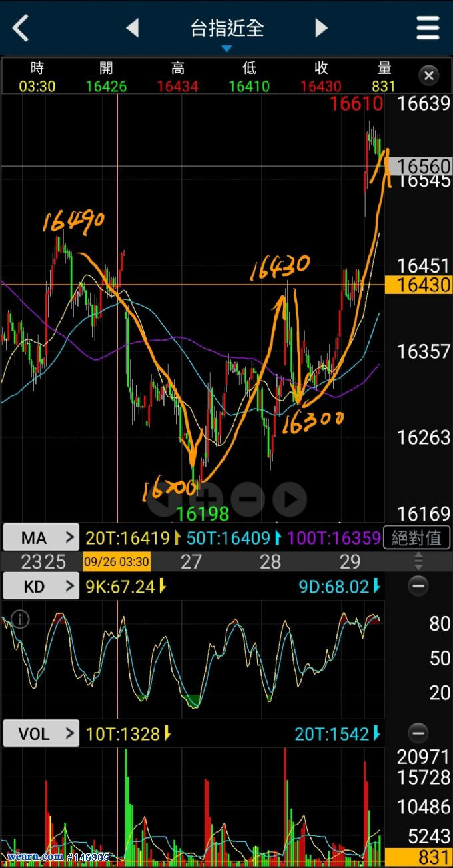The image size is (453, 868).
Task: Expand the VOL indicator selector
Action: pos(41,733)
